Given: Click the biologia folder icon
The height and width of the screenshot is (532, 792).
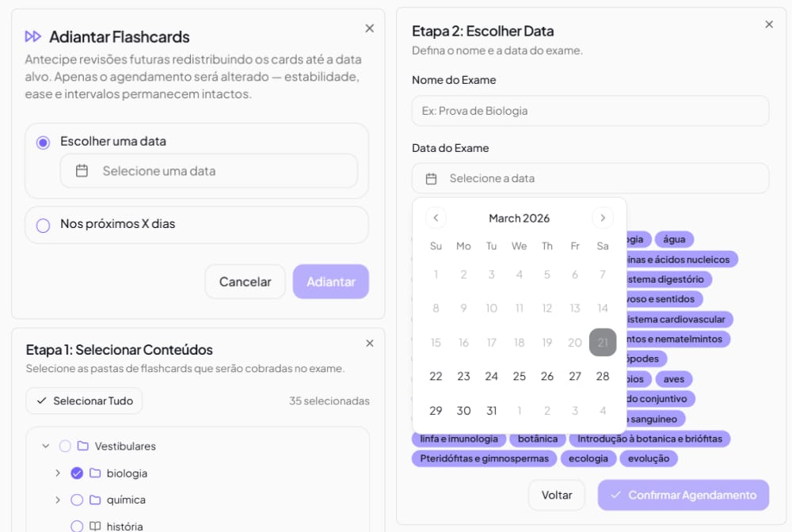Looking at the screenshot, I should click(95, 473).
